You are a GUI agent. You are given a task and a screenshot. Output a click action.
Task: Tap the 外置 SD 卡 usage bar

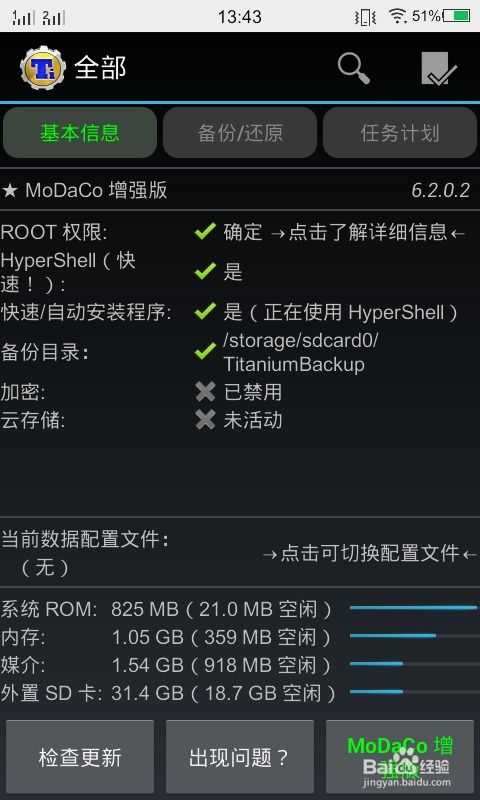pos(413,692)
